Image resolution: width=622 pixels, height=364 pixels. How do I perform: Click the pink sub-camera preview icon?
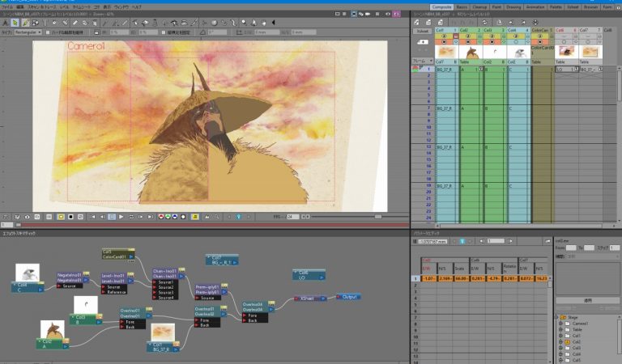(396, 14)
